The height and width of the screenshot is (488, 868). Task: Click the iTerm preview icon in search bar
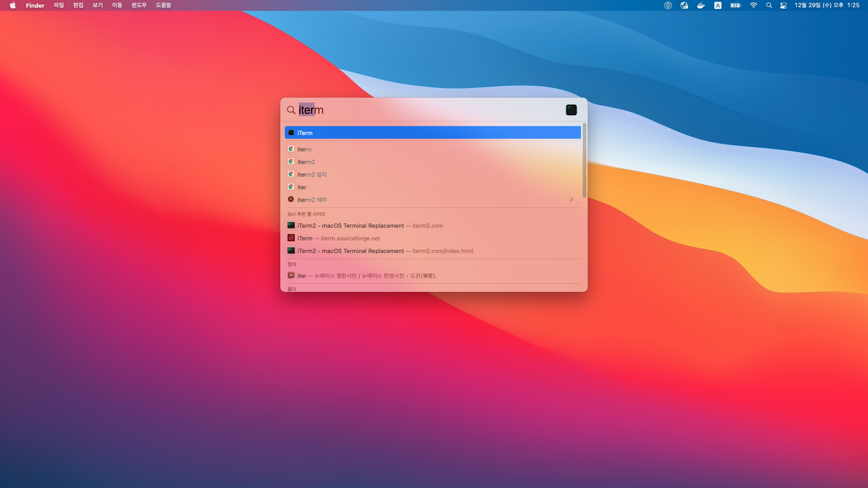coord(571,110)
